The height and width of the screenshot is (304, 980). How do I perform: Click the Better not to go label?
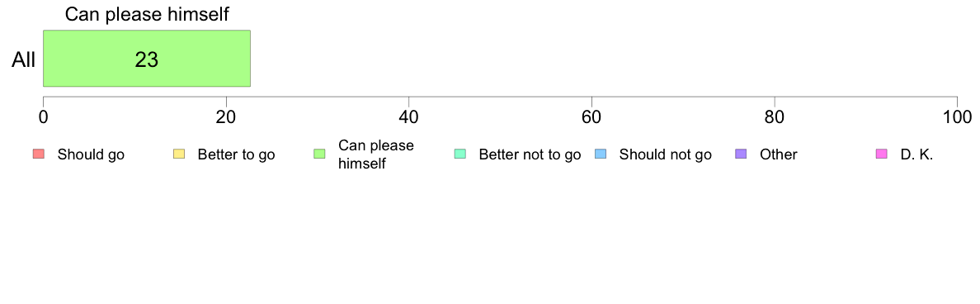point(530,154)
